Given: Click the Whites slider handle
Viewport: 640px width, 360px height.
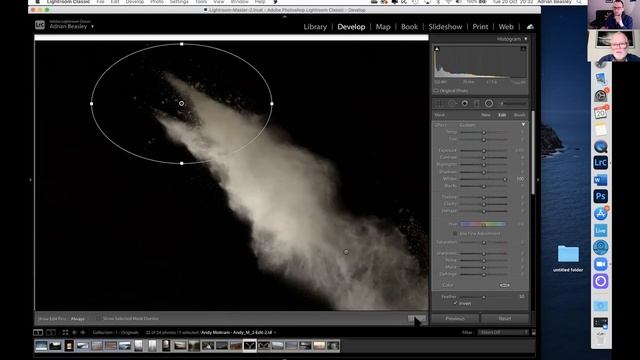Looking at the screenshot, I should coord(505,179).
